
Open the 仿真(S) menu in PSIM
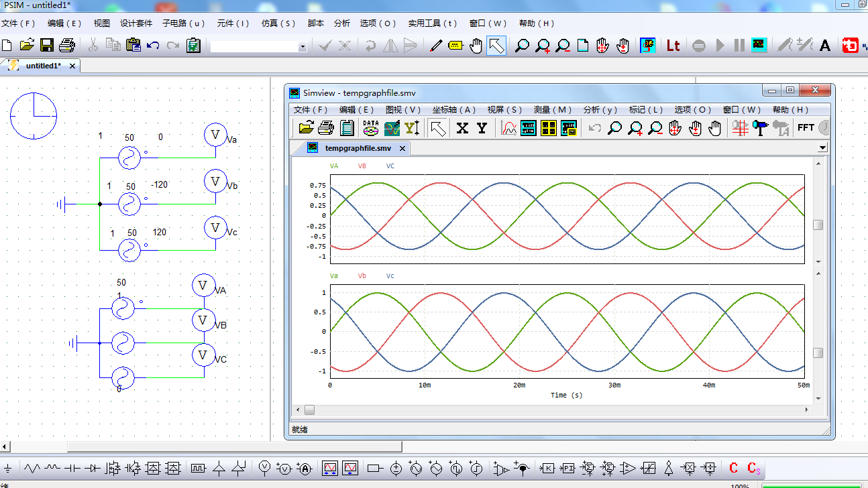[x=278, y=23]
